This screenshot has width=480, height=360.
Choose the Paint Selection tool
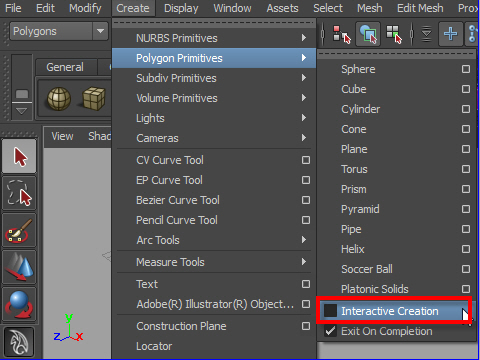coord(19,230)
